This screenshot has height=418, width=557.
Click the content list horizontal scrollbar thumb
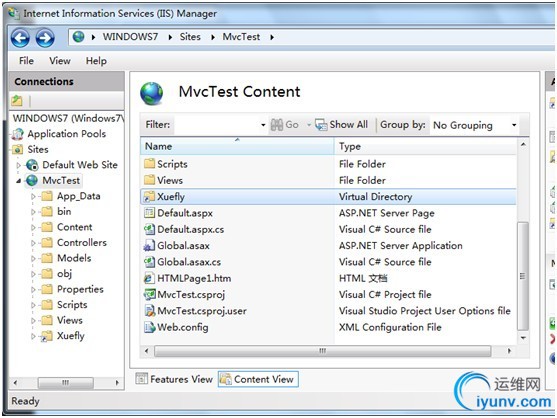coord(323,351)
